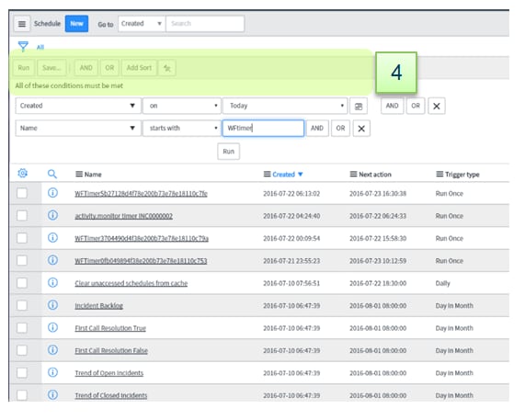Open the Trigger type column menu icon
Image resolution: width=525 pixels, height=420 pixels.
tap(439, 174)
